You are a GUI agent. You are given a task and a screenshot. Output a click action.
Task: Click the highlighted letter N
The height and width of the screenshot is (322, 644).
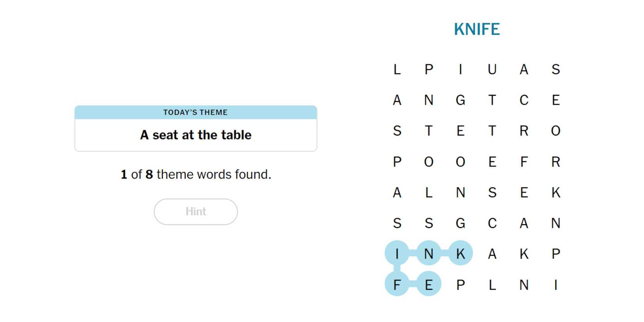pyautogui.click(x=429, y=254)
